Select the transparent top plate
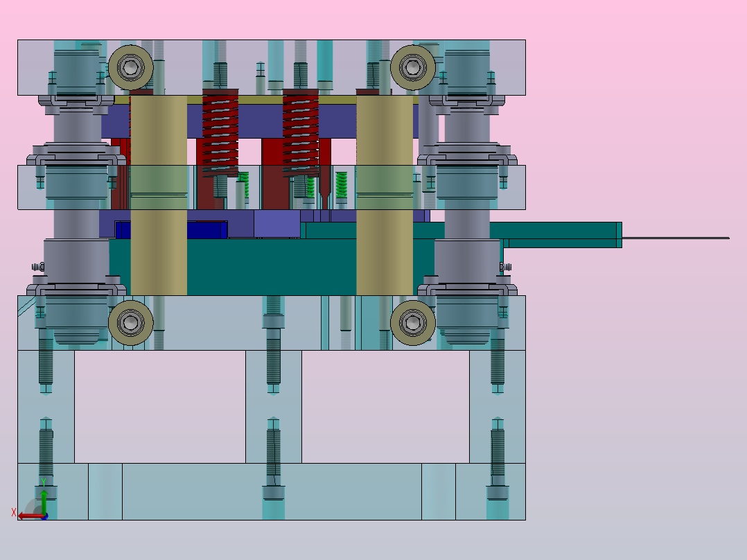 [x=272, y=68]
